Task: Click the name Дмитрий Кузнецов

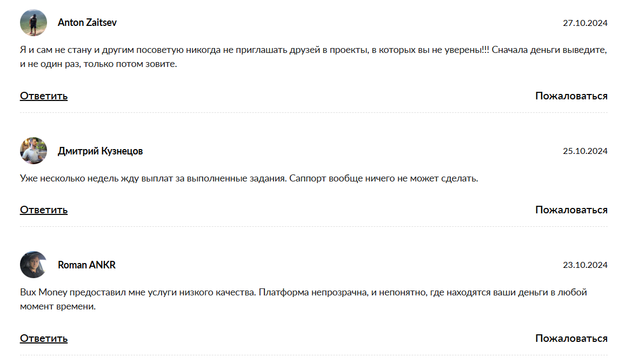Action: coord(100,151)
